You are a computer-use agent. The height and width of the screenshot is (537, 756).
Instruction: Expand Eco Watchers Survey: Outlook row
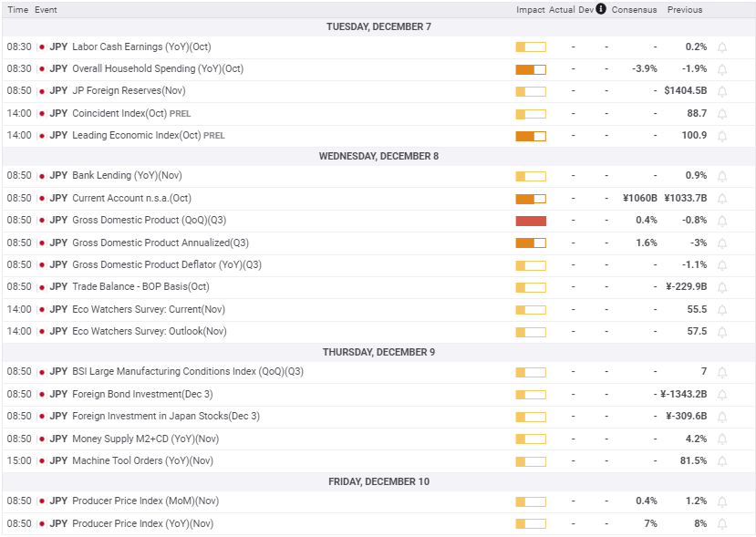[x=149, y=332]
